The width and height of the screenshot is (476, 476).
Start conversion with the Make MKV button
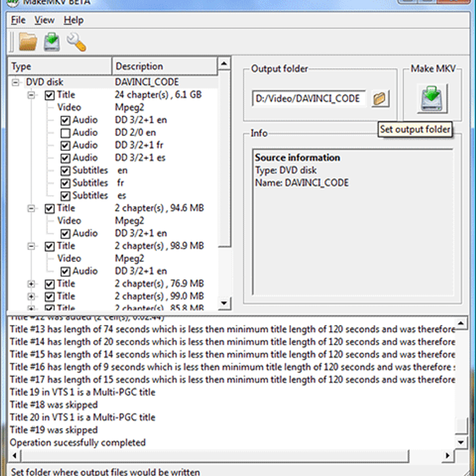click(432, 98)
